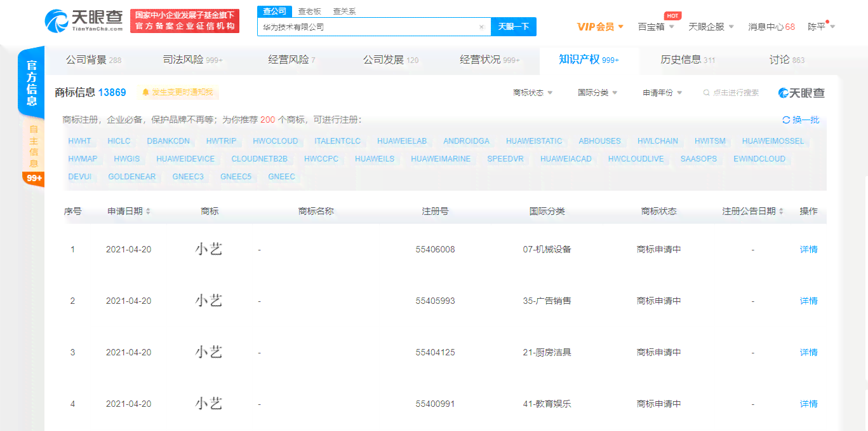Open the 国际分类 filter dropdown
Screen dimensions: 868x431
[598, 93]
